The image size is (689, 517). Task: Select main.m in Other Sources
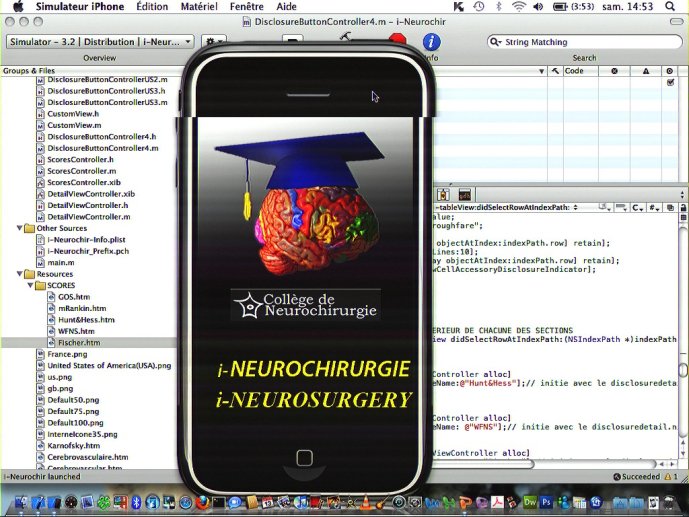pos(61,262)
